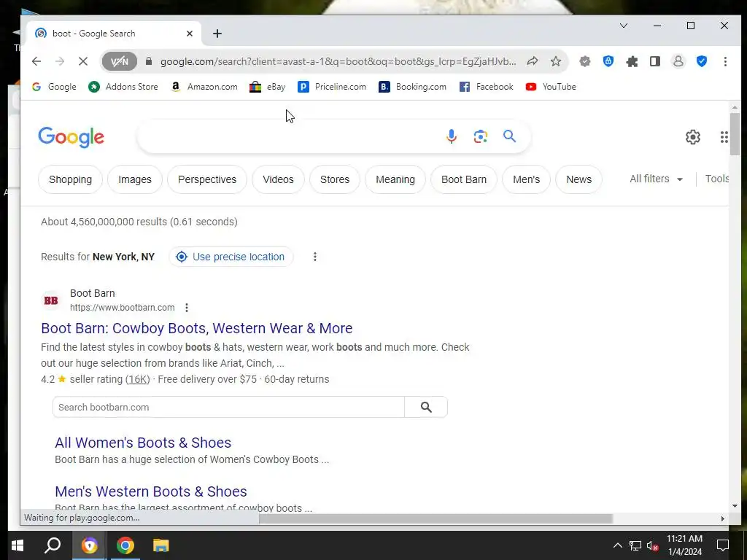Viewport: 747px width, 560px height.
Task: Expand the tab search chevron
Action: coord(624,26)
